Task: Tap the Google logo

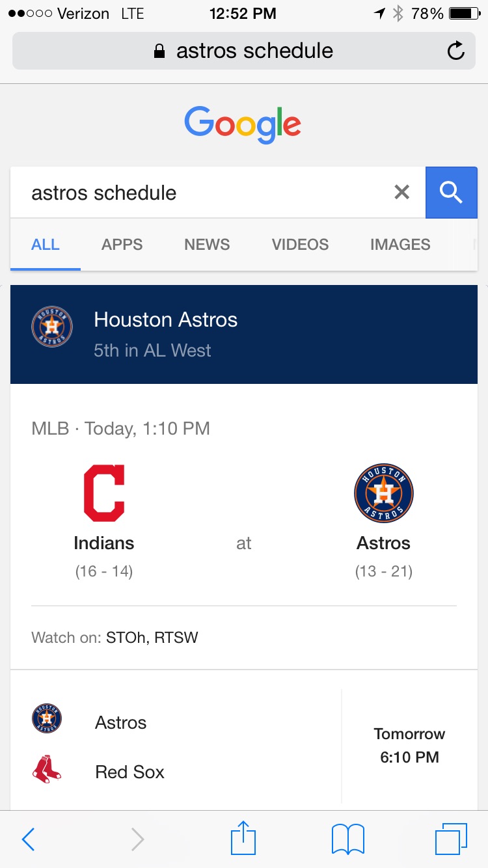Action: click(x=243, y=125)
